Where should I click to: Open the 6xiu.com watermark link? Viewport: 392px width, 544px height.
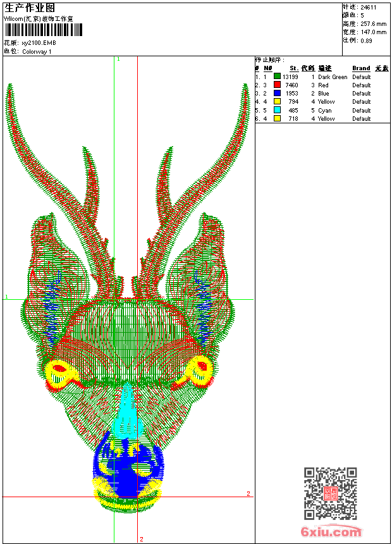coord(331,532)
